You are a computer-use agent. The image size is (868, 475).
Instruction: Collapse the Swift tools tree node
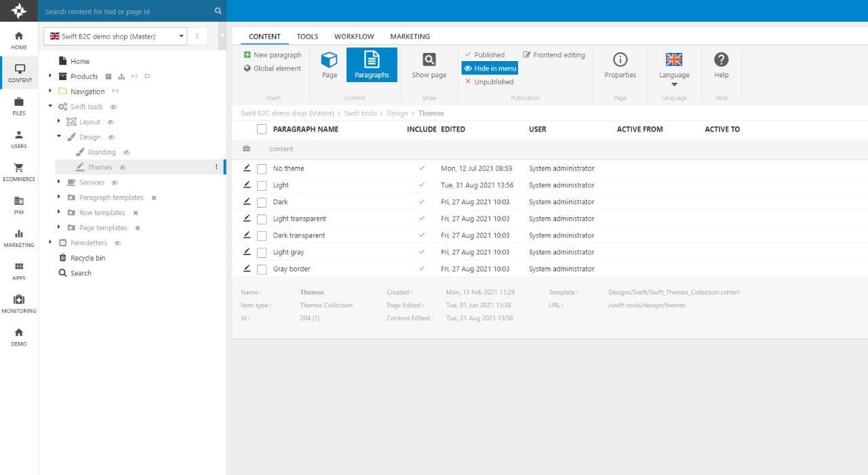coord(50,107)
